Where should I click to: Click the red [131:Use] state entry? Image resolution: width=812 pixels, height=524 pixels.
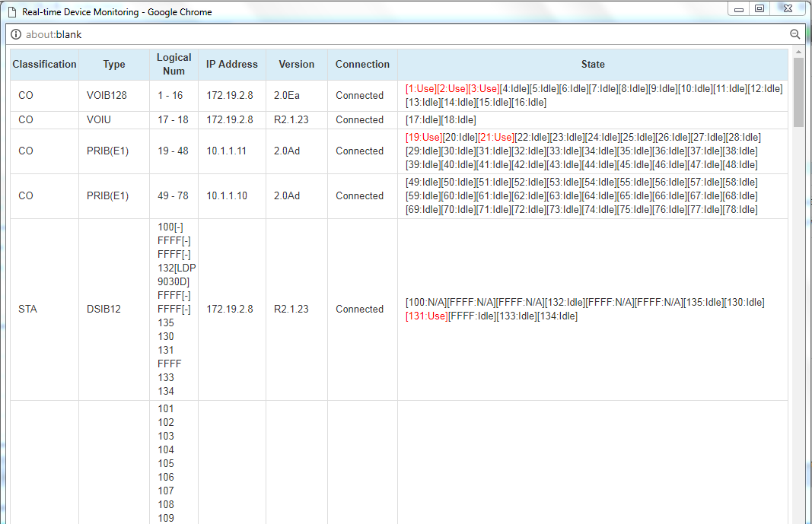tap(426, 316)
